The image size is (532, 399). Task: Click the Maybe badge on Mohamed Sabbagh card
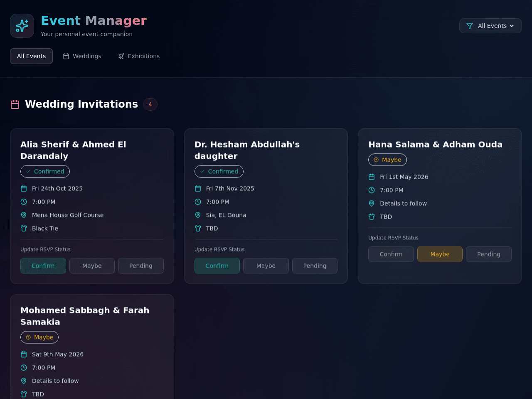39,337
